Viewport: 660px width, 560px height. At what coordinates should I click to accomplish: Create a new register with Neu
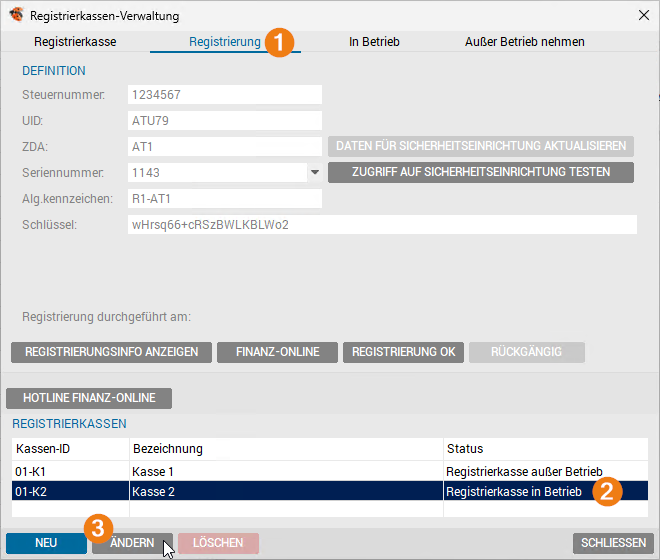pyautogui.click(x=46, y=543)
